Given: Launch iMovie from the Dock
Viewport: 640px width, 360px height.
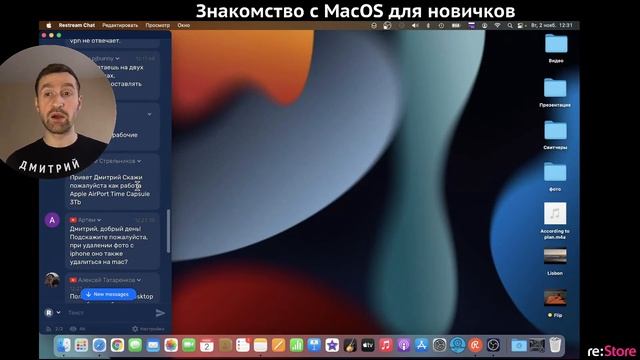Looking at the screenshot, I should click(x=332, y=345).
